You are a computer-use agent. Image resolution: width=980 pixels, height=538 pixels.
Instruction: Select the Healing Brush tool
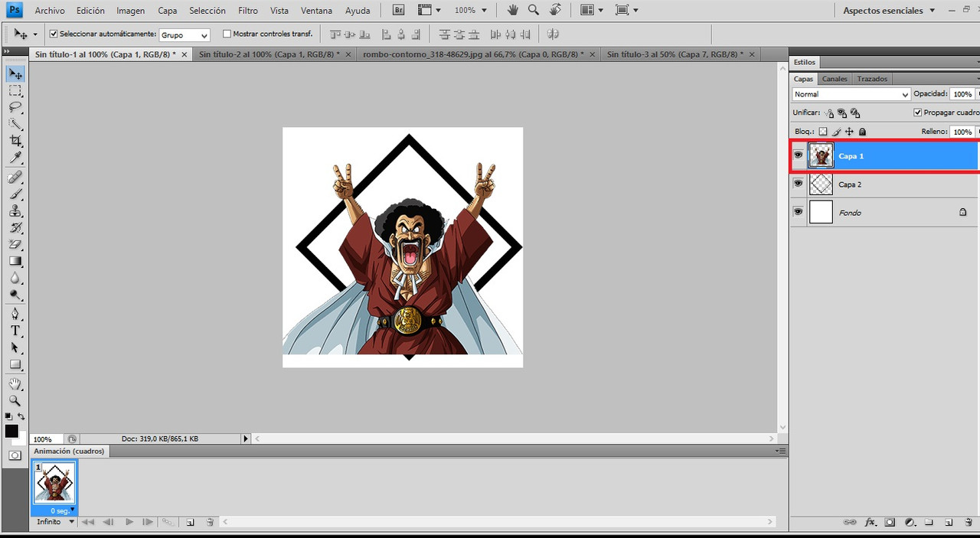15,178
